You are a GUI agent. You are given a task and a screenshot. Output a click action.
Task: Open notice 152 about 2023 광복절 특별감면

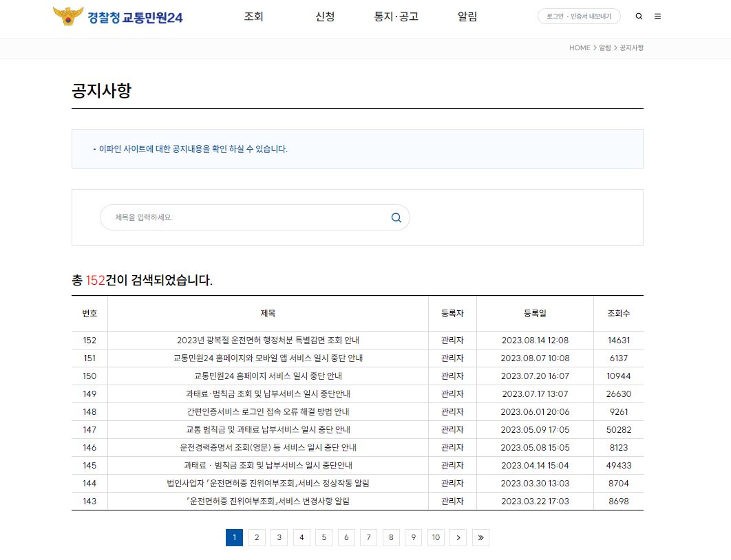(268, 340)
